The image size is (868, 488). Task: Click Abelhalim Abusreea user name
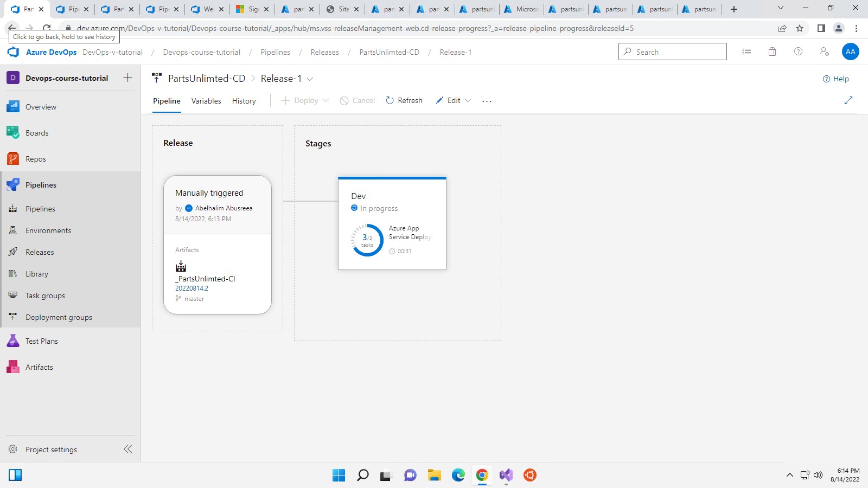pyautogui.click(x=224, y=208)
